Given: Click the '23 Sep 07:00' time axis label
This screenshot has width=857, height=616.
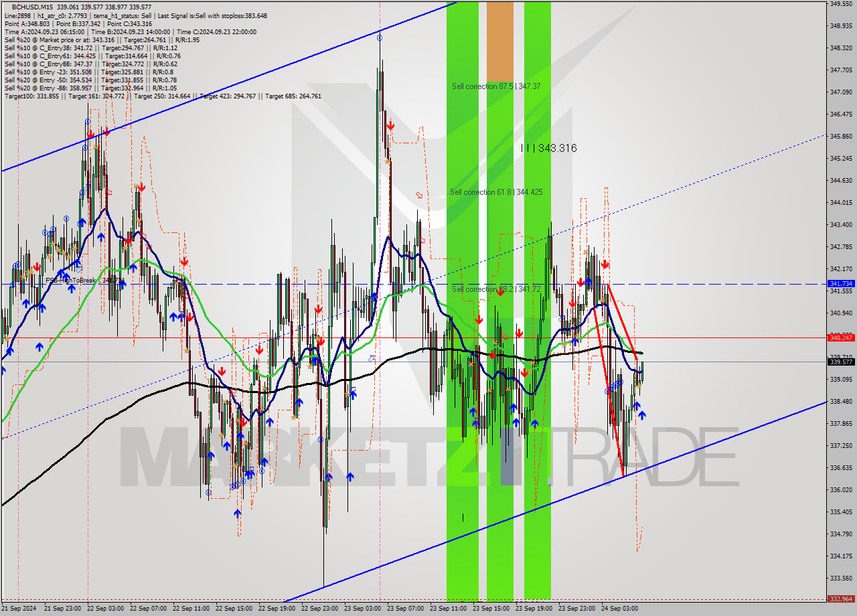Looking at the screenshot, I should coord(405,609).
